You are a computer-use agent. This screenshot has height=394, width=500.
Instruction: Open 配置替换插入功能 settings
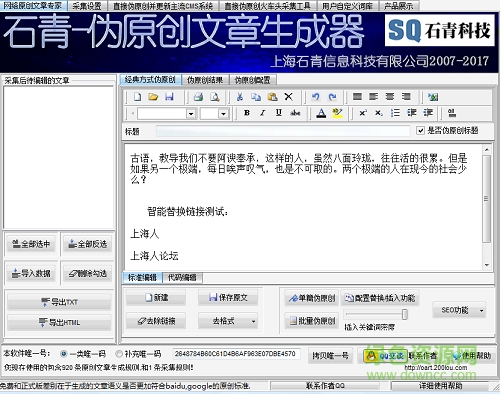click(380, 298)
